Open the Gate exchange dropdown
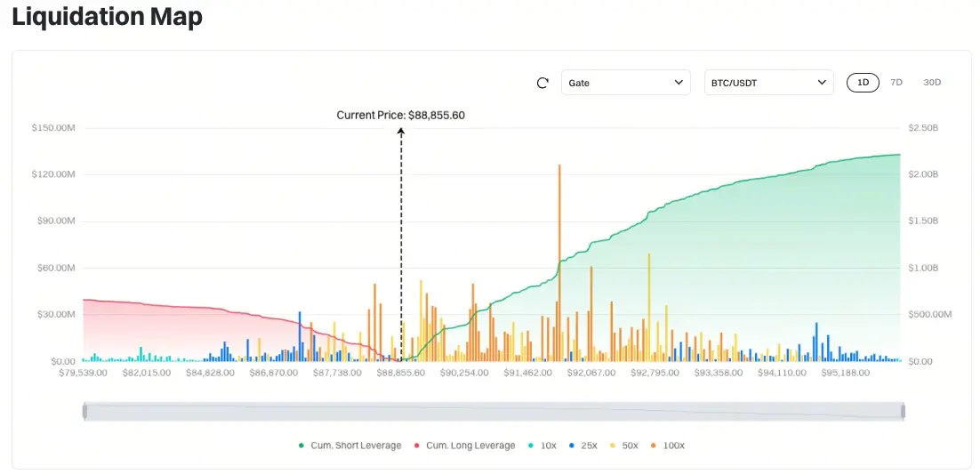 [626, 83]
